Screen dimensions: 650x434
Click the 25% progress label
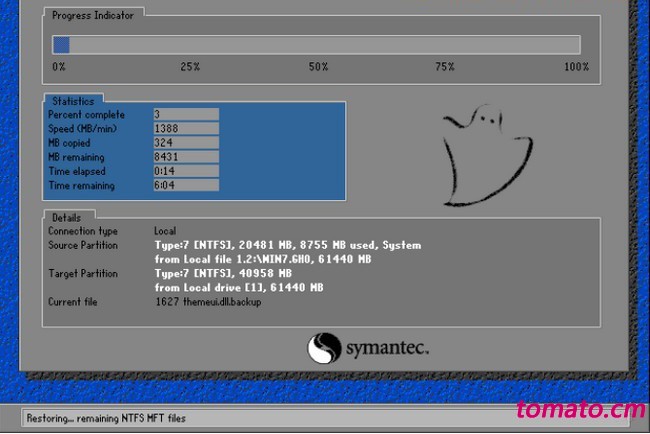[190, 67]
